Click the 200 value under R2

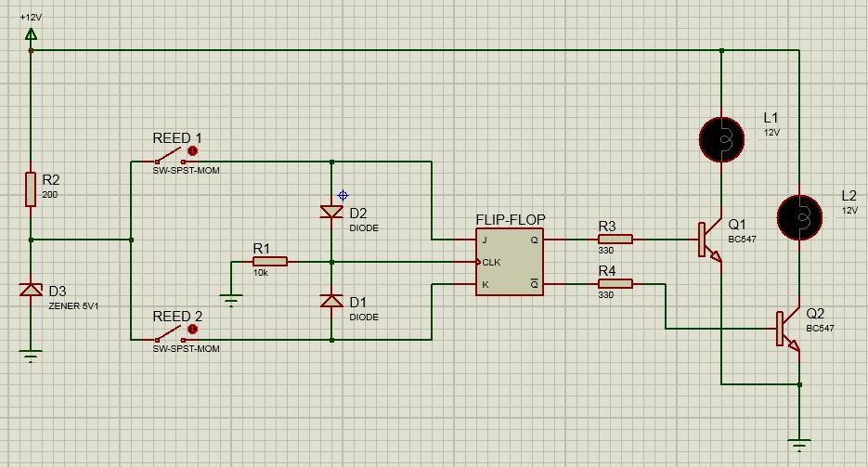tap(50, 194)
